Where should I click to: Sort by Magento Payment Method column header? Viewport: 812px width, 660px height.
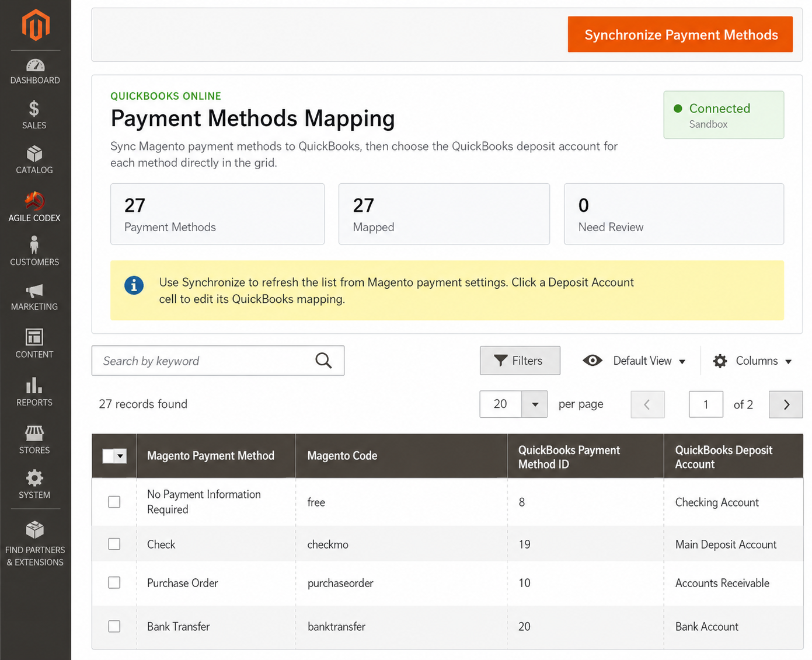(x=216, y=456)
